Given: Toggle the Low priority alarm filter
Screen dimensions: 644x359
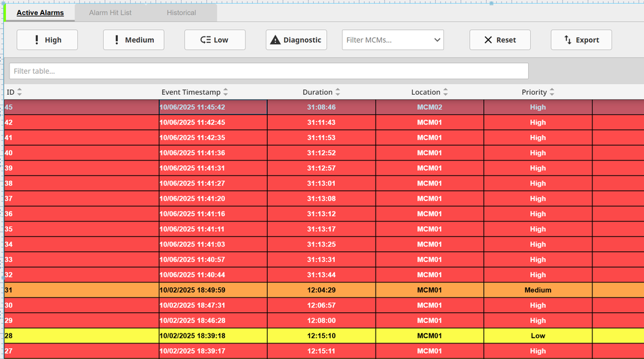Looking at the screenshot, I should point(215,40).
